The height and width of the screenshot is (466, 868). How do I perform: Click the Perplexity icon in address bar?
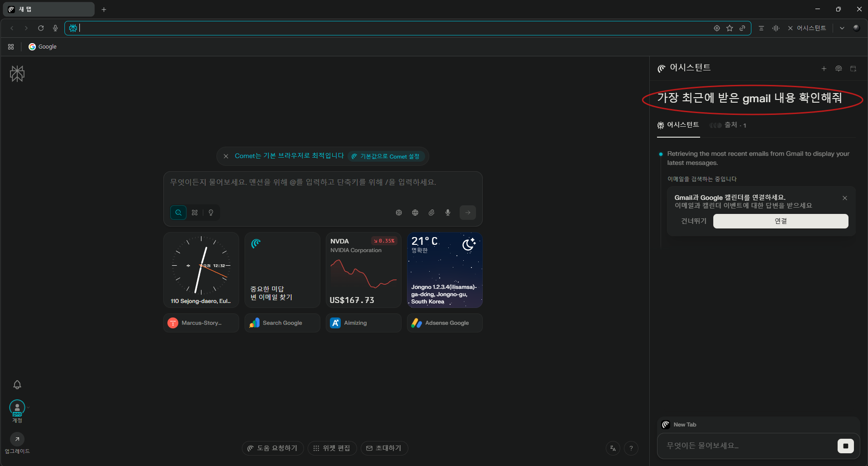click(73, 28)
